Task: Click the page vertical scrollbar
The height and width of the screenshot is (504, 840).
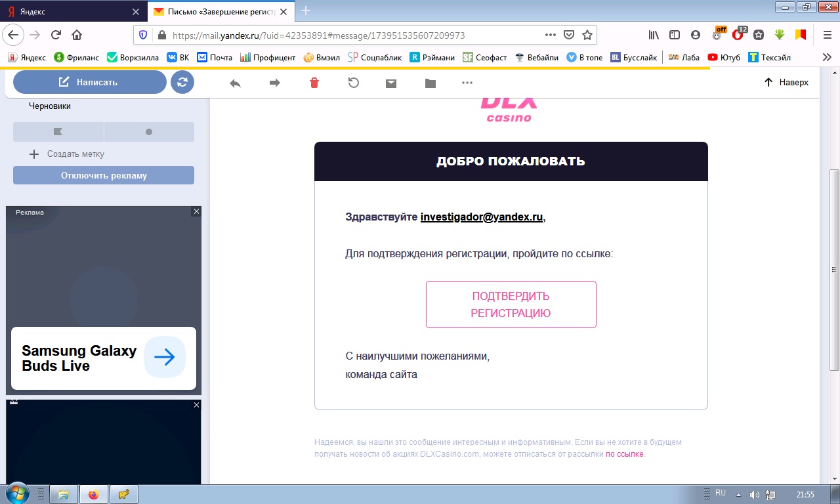Action: 834,269
